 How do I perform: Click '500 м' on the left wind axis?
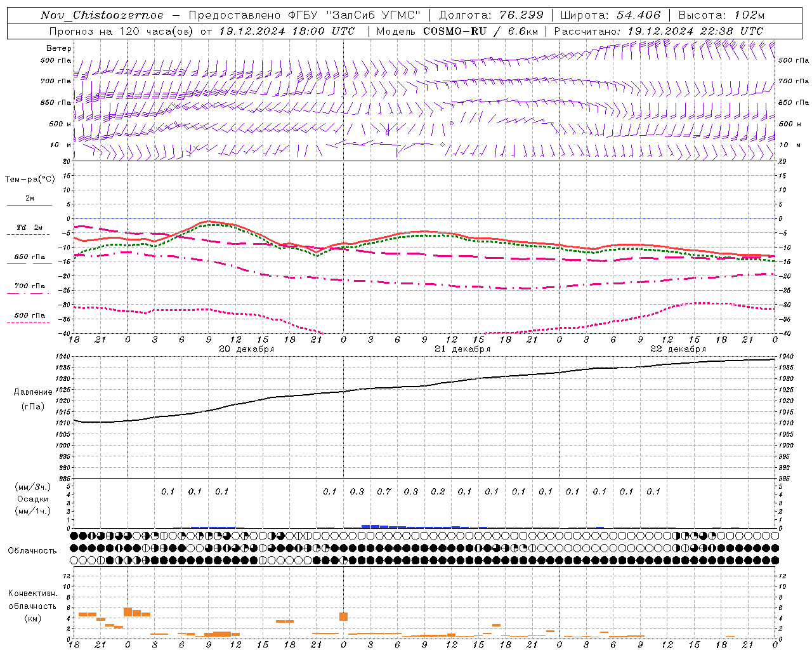(x=60, y=124)
